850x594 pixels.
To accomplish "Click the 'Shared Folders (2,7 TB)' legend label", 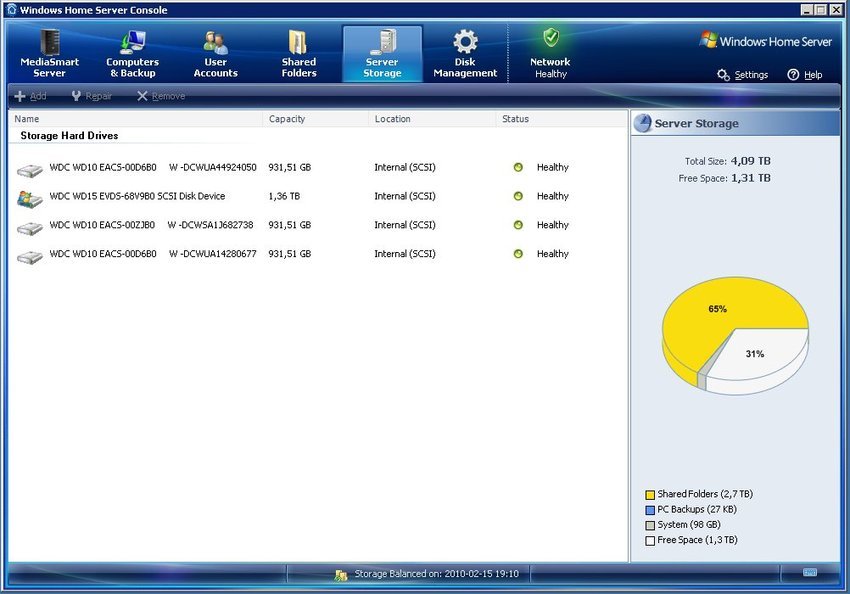I will (705, 494).
